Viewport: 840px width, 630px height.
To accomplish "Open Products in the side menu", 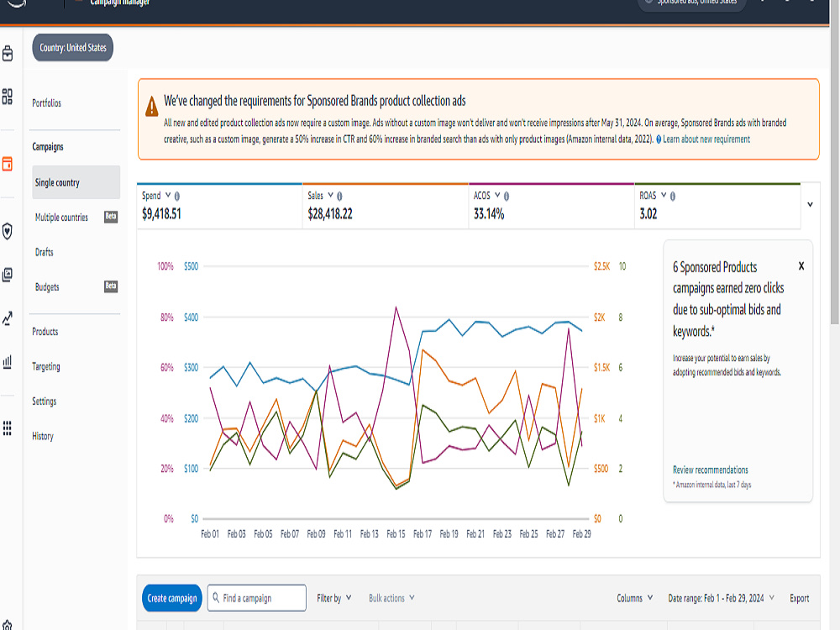I will coord(45,332).
